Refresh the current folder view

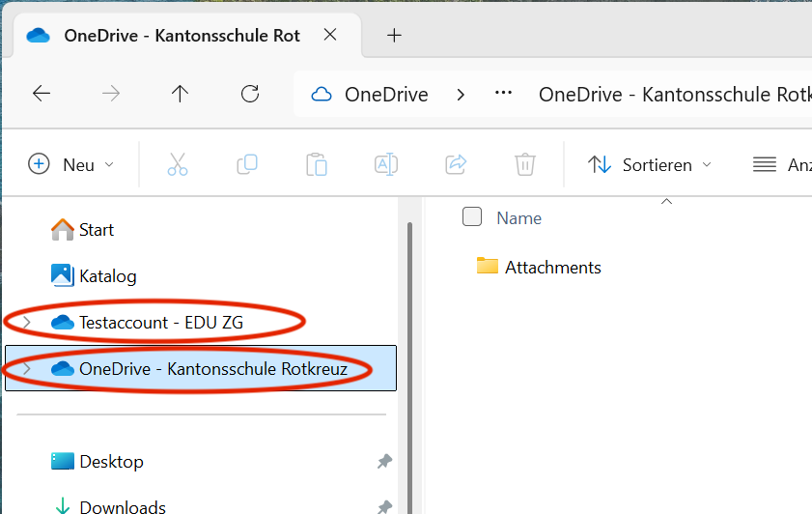pos(250,94)
